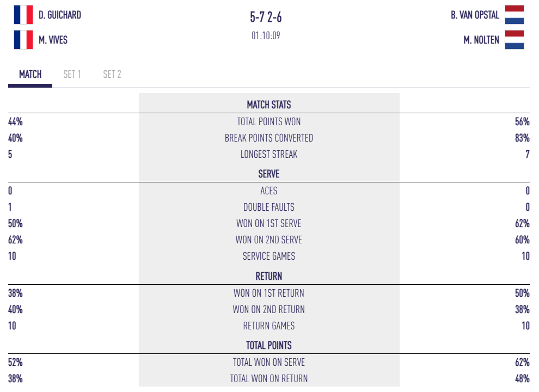Open B. Van Opstal player name
This screenshot has width=539, height=392.
pos(475,15)
